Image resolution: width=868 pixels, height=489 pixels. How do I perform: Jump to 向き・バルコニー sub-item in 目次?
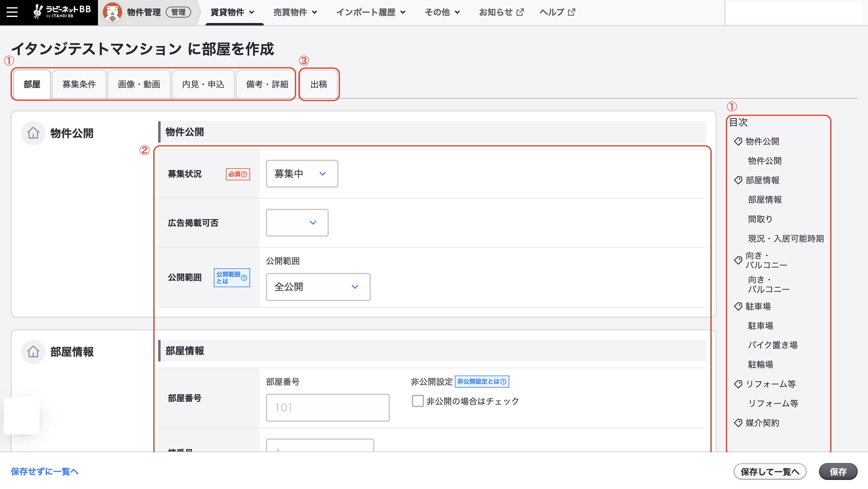pyautogui.click(x=769, y=284)
